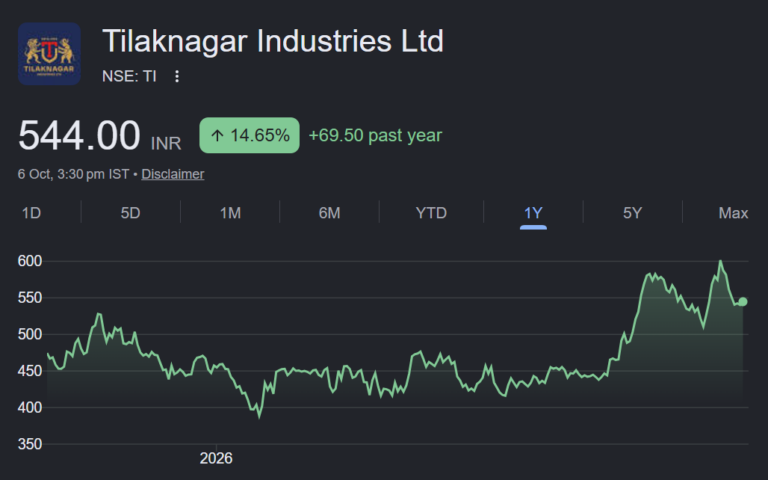Viewport: 768px width, 480px height.
Task: Click the 'NSE: TI' ticker label
Action: [129, 76]
